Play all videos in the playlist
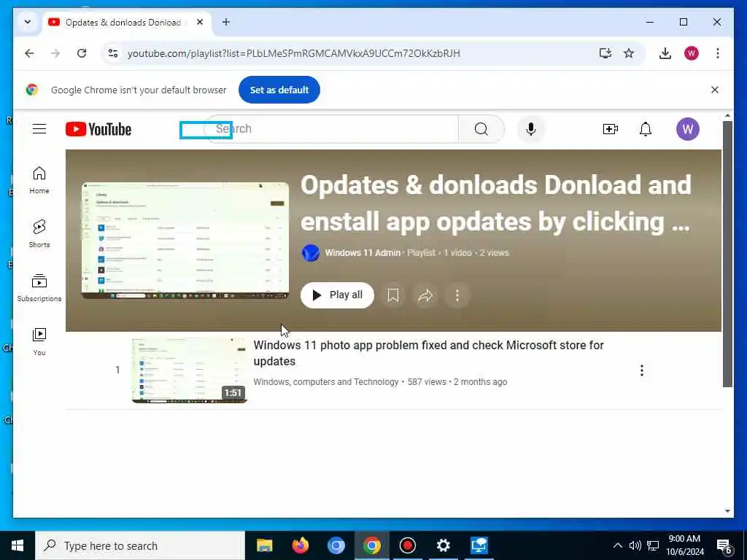The width and height of the screenshot is (747, 560). (337, 295)
